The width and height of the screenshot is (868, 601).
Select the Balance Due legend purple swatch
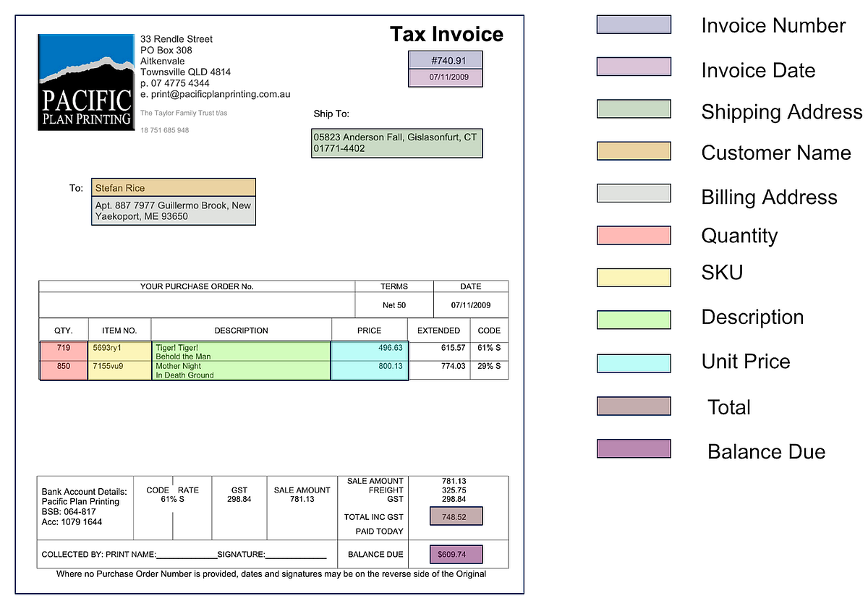coord(634,449)
